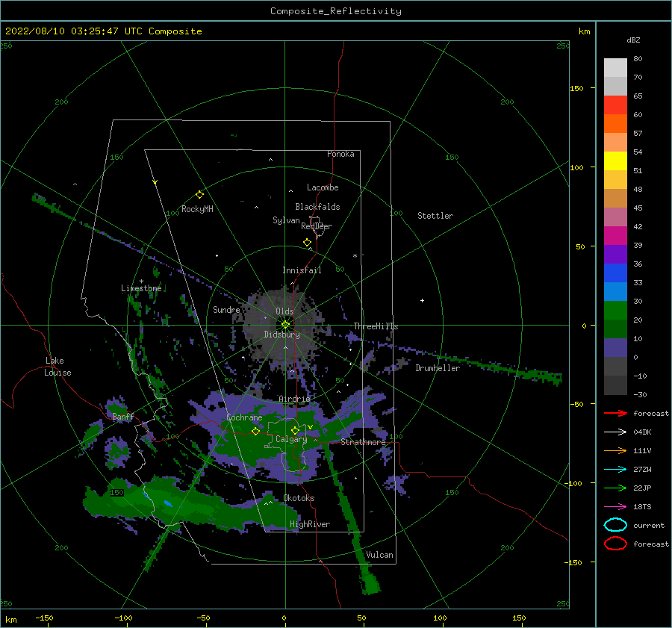Click the white 04DK arrow icon
Screen dimensions: 672x628
[615, 432]
